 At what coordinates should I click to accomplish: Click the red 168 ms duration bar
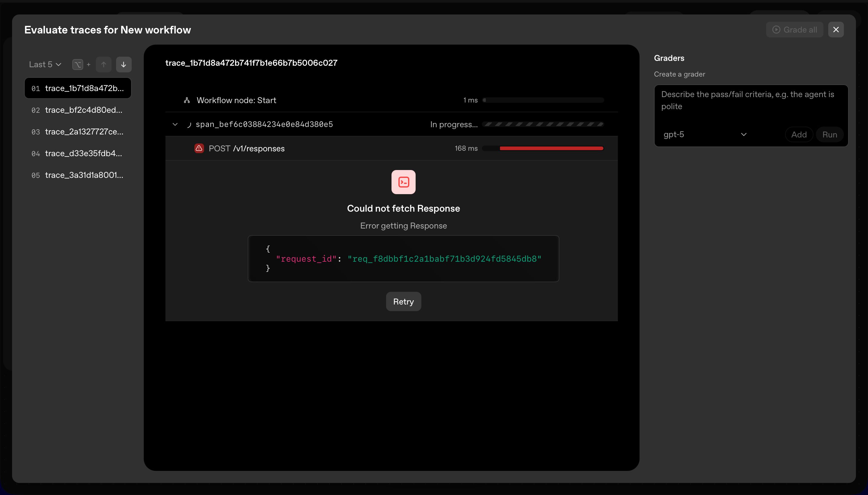(551, 148)
